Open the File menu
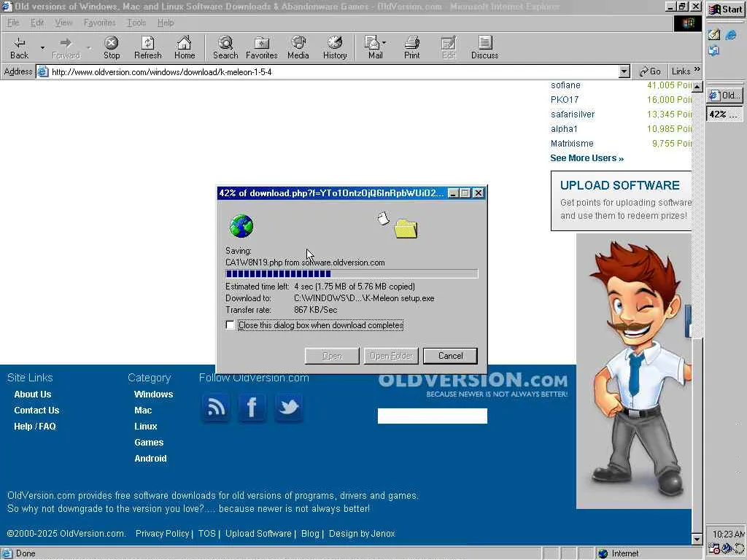The height and width of the screenshot is (560, 747). (x=13, y=23)
